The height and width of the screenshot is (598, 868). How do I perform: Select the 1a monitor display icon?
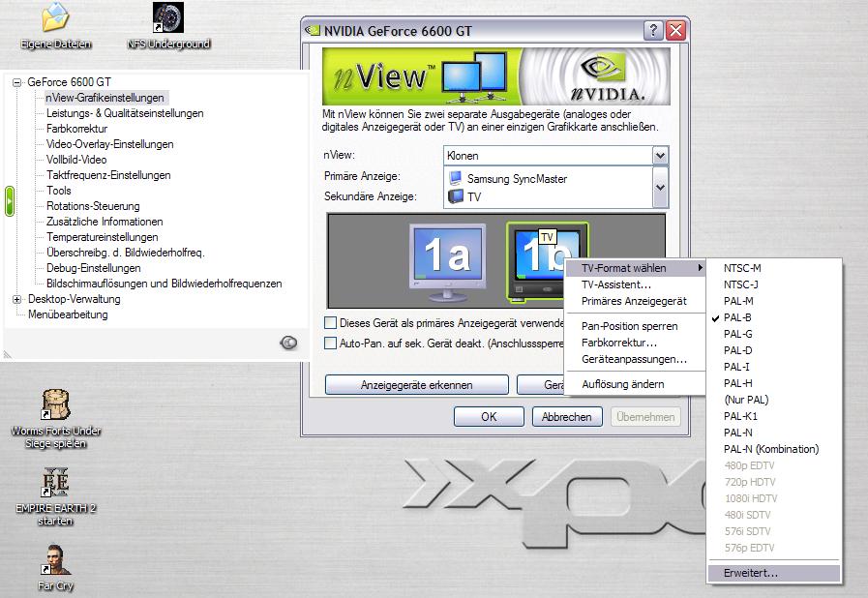pyautogui.click(x=447, y=262)
